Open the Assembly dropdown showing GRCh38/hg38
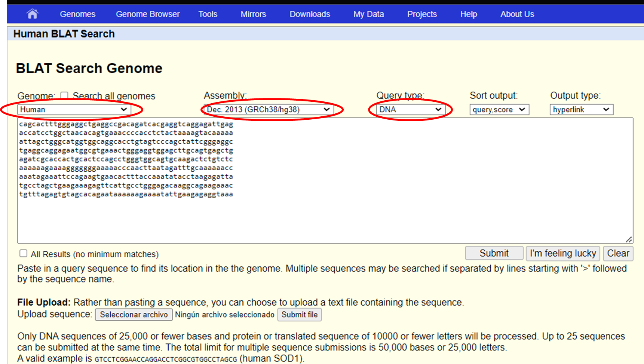Screen dimensions: 644x364 (x=269, y=110)
